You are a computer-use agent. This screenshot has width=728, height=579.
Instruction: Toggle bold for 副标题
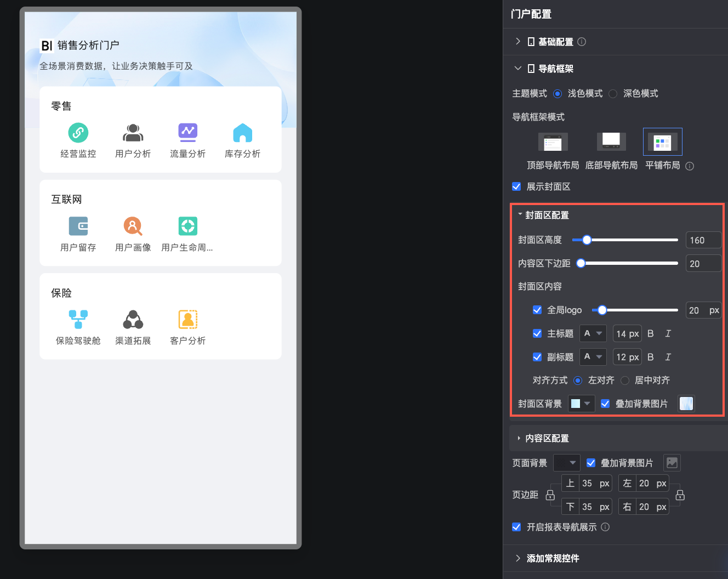[651, 357]
